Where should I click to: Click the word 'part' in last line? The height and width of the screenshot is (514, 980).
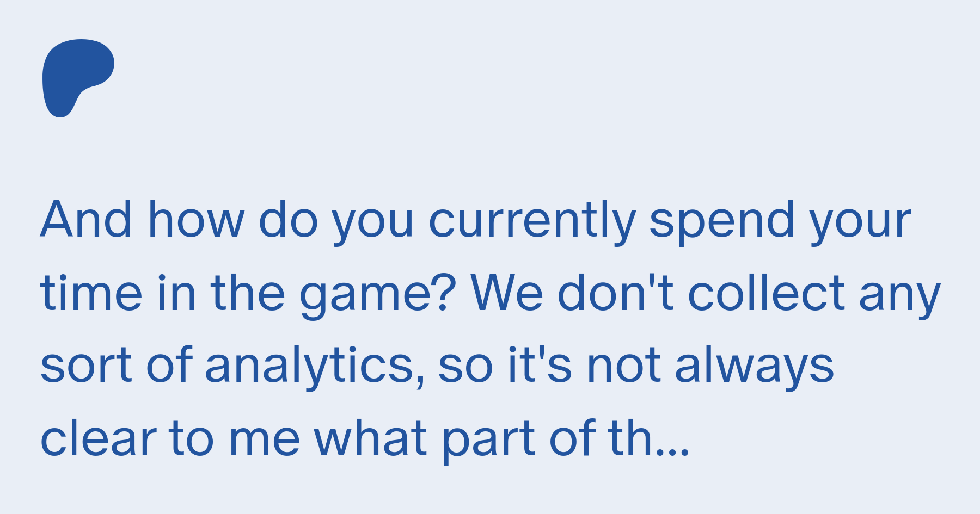[x=488, y=442]
